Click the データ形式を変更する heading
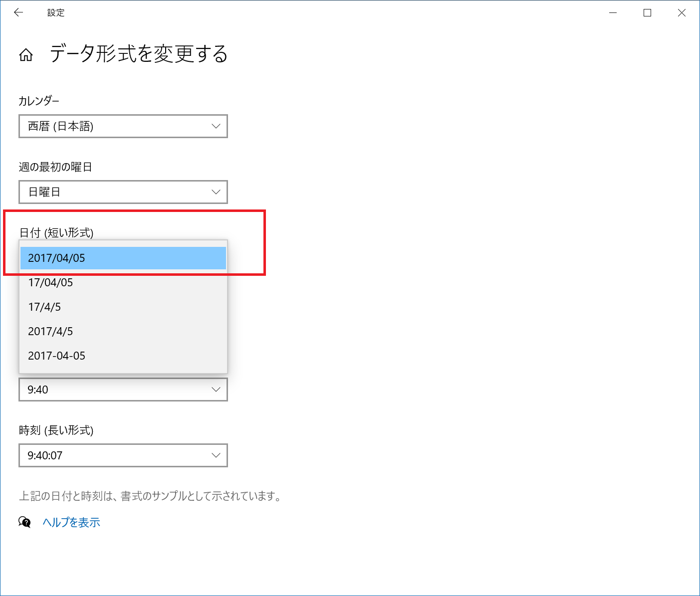 [139, 54]
